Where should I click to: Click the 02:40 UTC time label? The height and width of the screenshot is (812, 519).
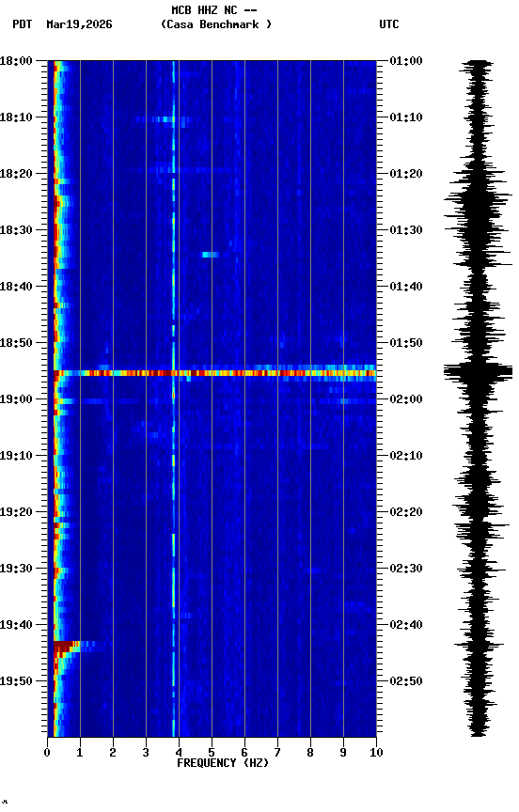pyautogui.click(x=406, y=625)
